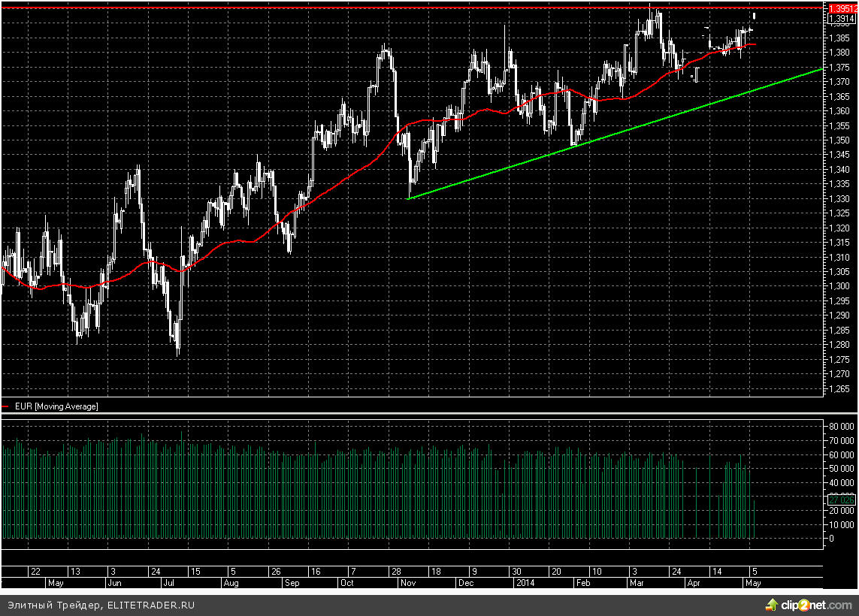This screenshot has width=859, height=616.
Task: Jump to the 2014 year marker on timeline
Action: [x=525, y=583]
